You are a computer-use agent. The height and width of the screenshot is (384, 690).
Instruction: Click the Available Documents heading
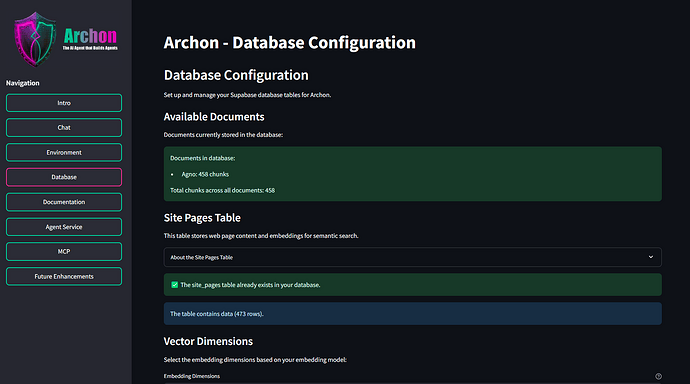click(214, 117)
